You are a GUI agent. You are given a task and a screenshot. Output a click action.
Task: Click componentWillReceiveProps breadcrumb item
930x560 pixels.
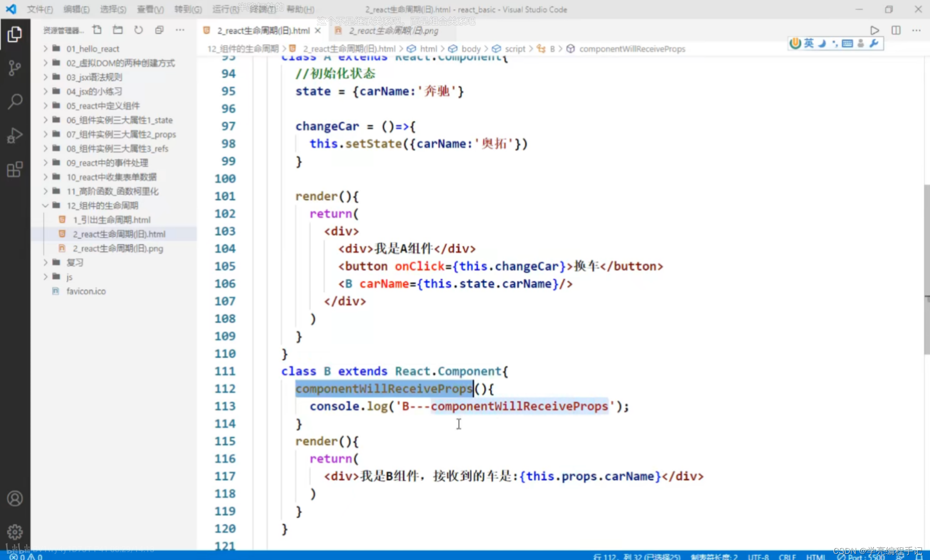pyautogui.click(x=632, y=49)
